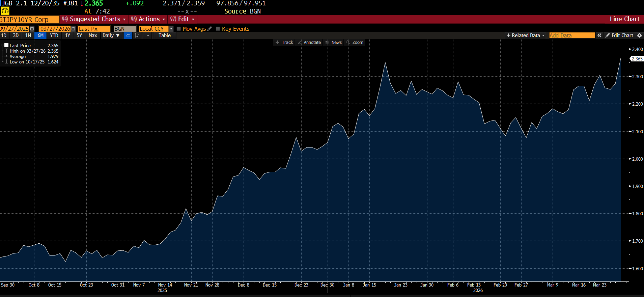Click the Edit Chart button
Viewport: 644px width, 297px height.
point(619,35)
